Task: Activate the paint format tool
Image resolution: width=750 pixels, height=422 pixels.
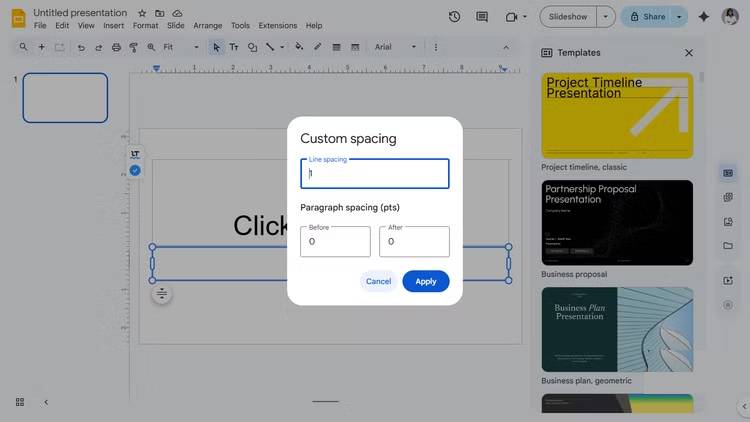Action: 133,47
